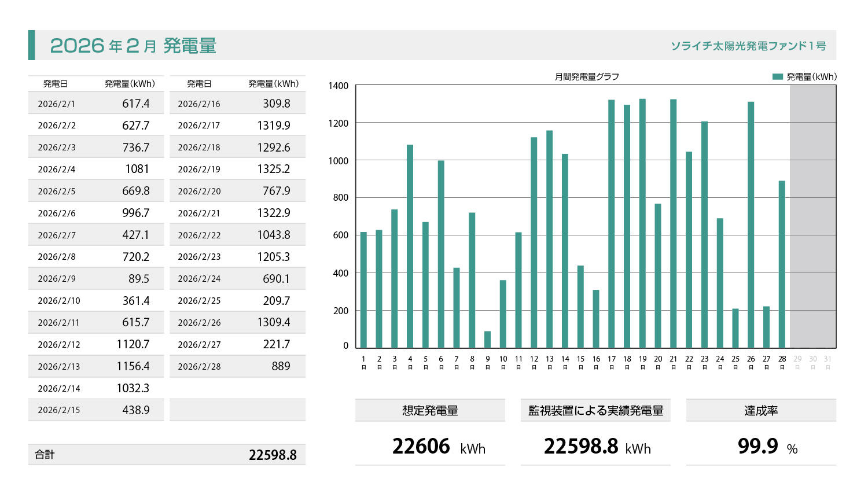Click the ソライチ太陽光発電ファンド1号 title text
Screen dimensions: 868x501
point(748,46)
